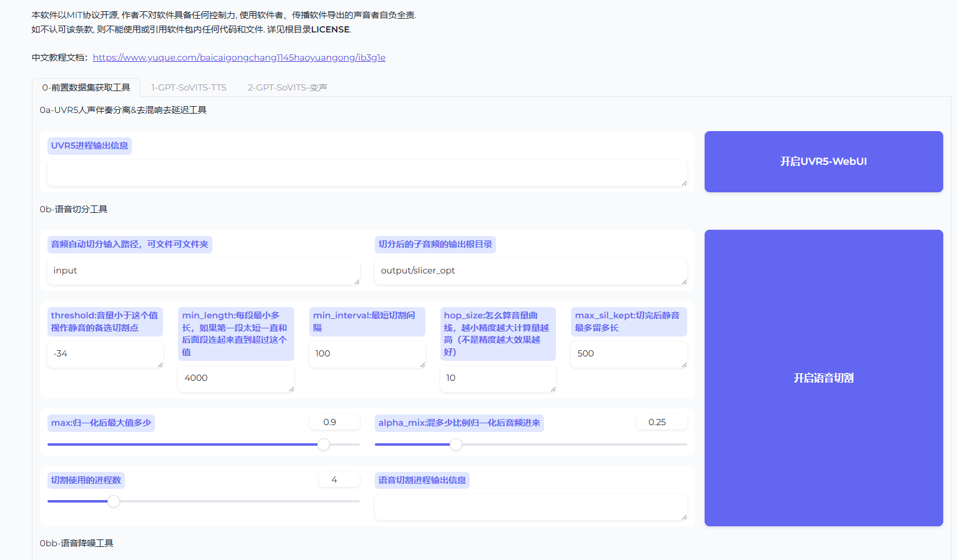The image size is (957, 560).
Task: Click the alpha_mix:混多少比例归一化后音频进来 label
Action: (459, 423)
